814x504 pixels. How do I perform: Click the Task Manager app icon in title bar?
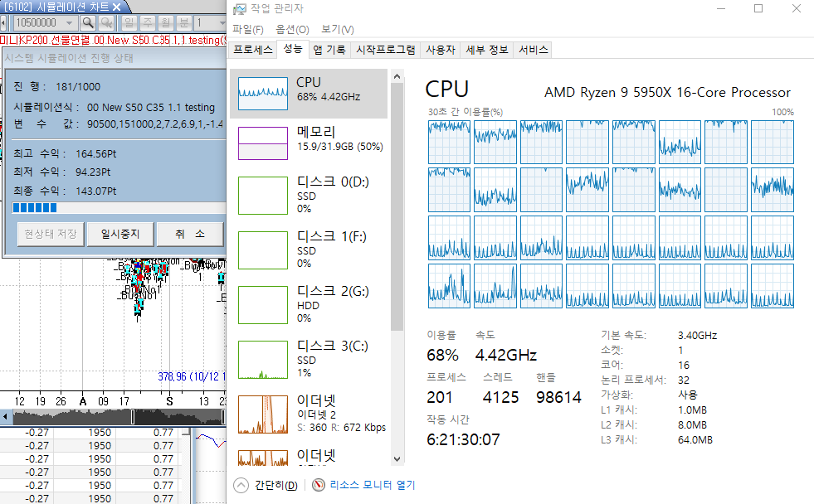point(239,9)
